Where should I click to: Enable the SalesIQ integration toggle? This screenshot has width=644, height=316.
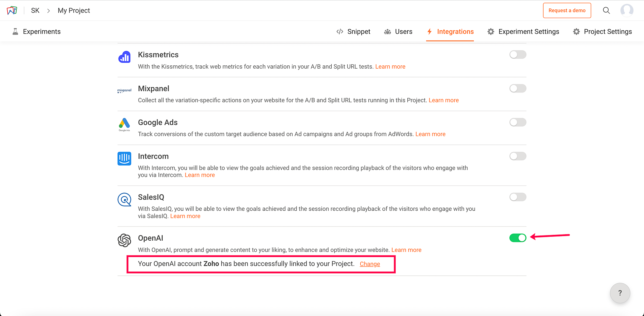tap(518, 197)
